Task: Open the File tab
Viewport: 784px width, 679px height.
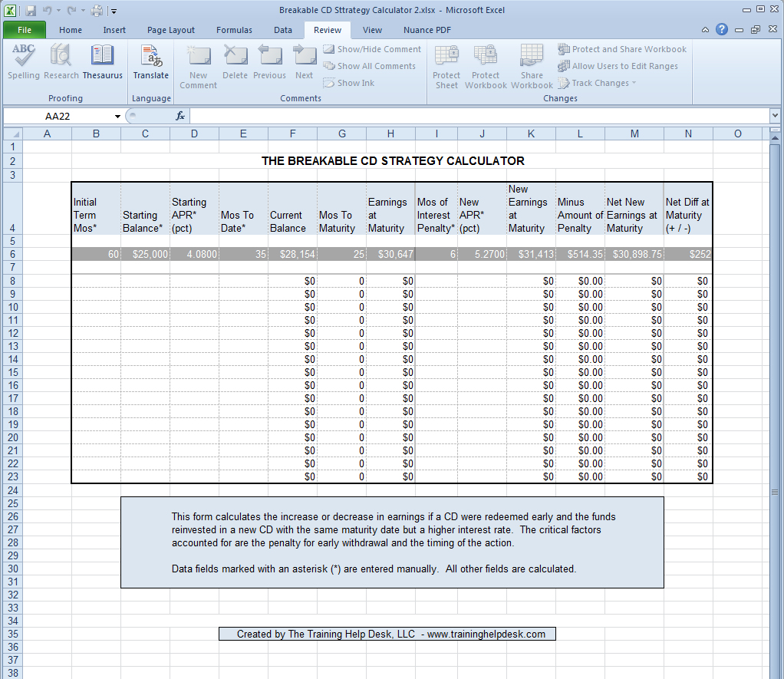Action: [x=25, y=30]
